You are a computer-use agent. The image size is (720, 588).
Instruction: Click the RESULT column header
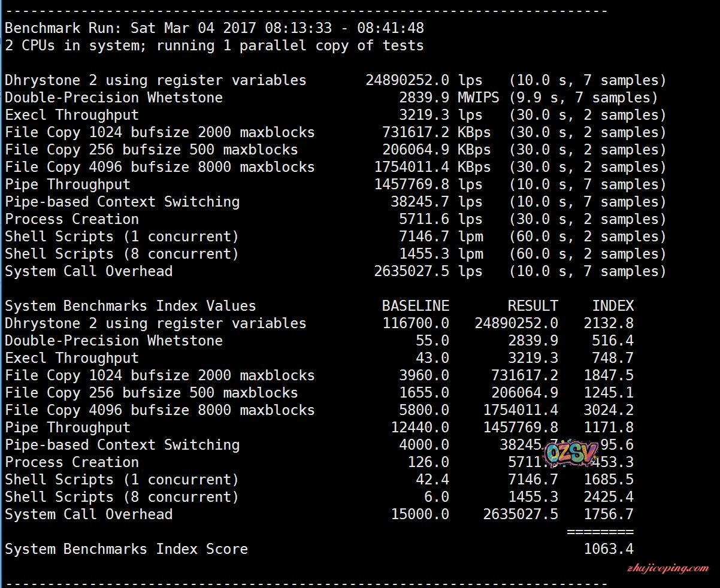click(x=533, y=306)
